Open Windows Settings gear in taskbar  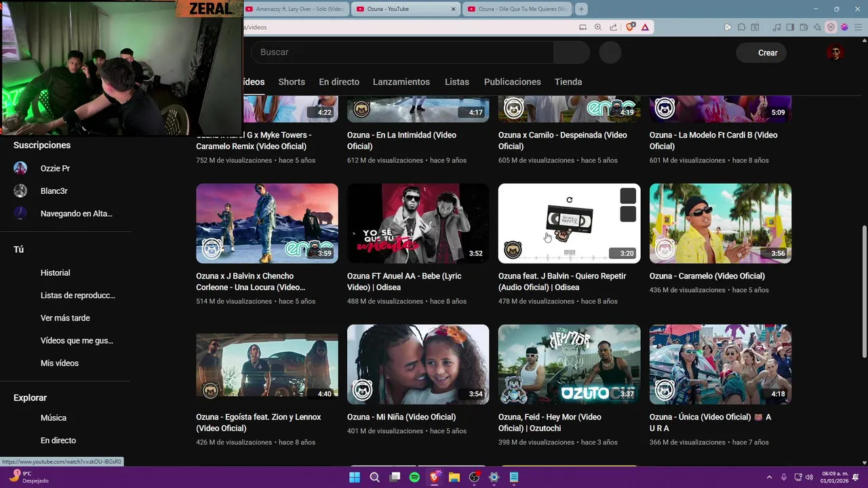494,477
